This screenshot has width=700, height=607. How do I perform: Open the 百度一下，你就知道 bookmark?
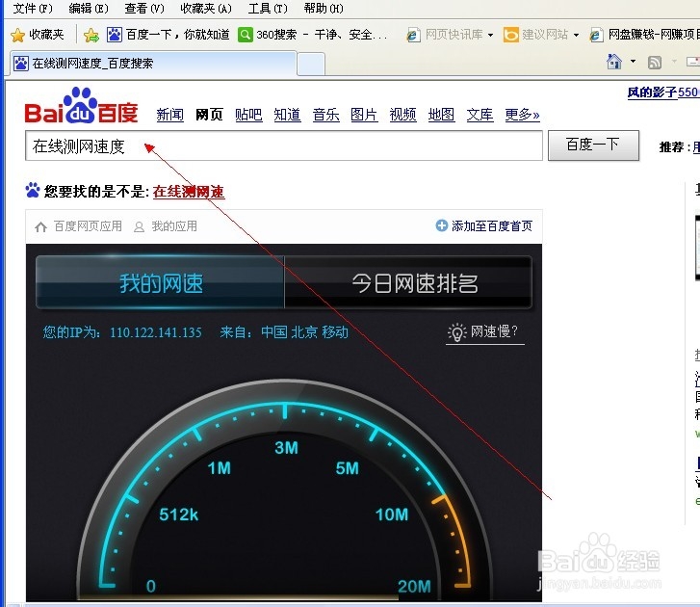pyautogui.click(x=168, y=35)
